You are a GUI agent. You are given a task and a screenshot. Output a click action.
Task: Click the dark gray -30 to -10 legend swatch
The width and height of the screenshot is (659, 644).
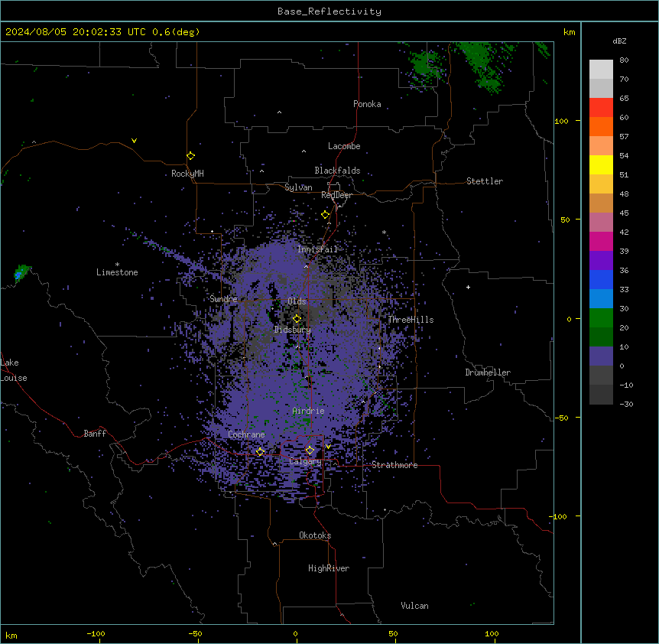pos(601,395)
